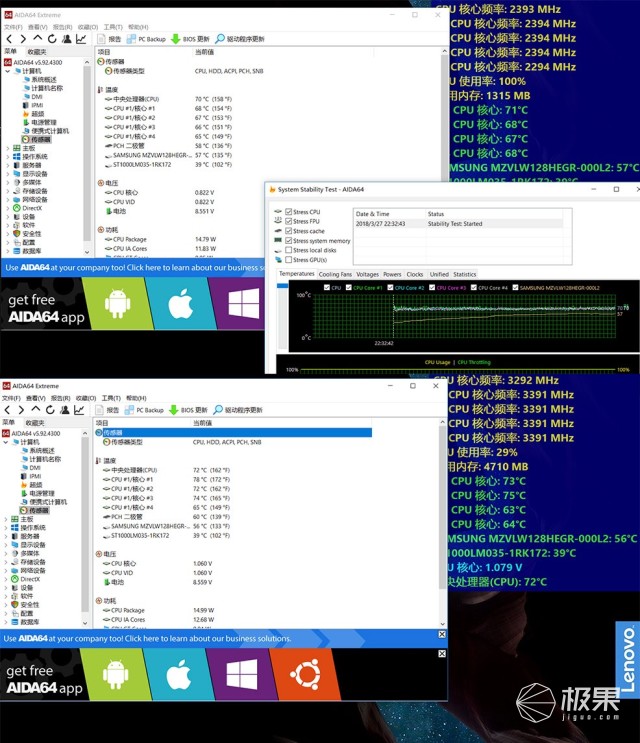Screen dimensions: 640x743
Task: Select DMI in the lower AIDA64 tree
Action: point(31,468)
